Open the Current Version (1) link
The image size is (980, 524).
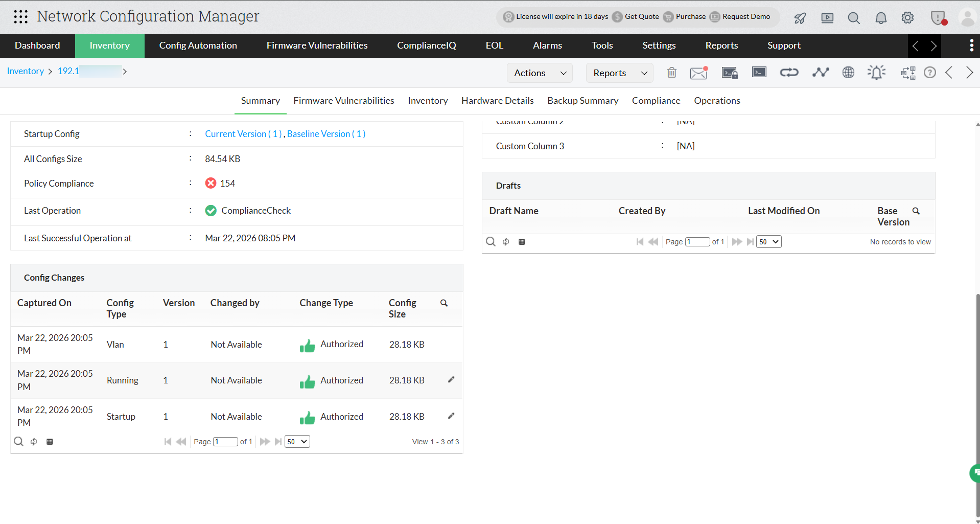tap(243, 133)
